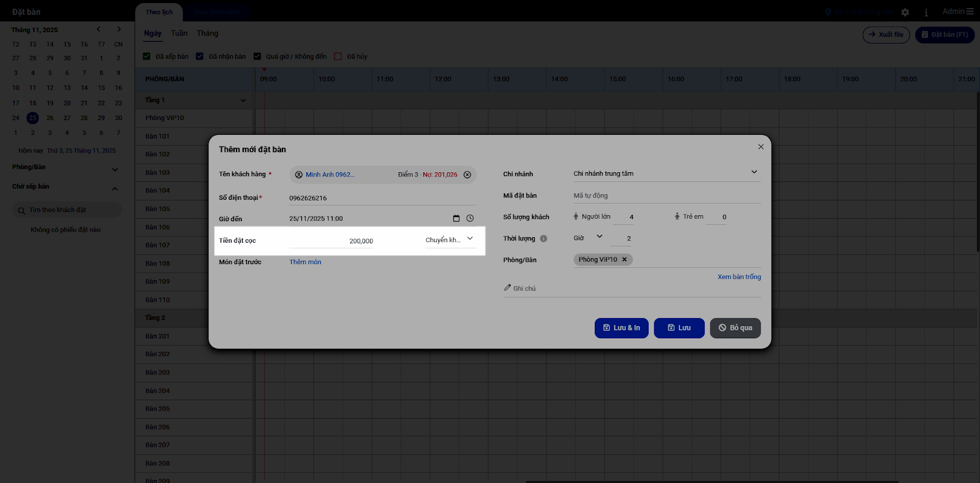This screenshot has height=483, width=980.
Task: Toggle the Đã xếp bàn checkbox
Action: pyautogui.click(x=147, y=56)
